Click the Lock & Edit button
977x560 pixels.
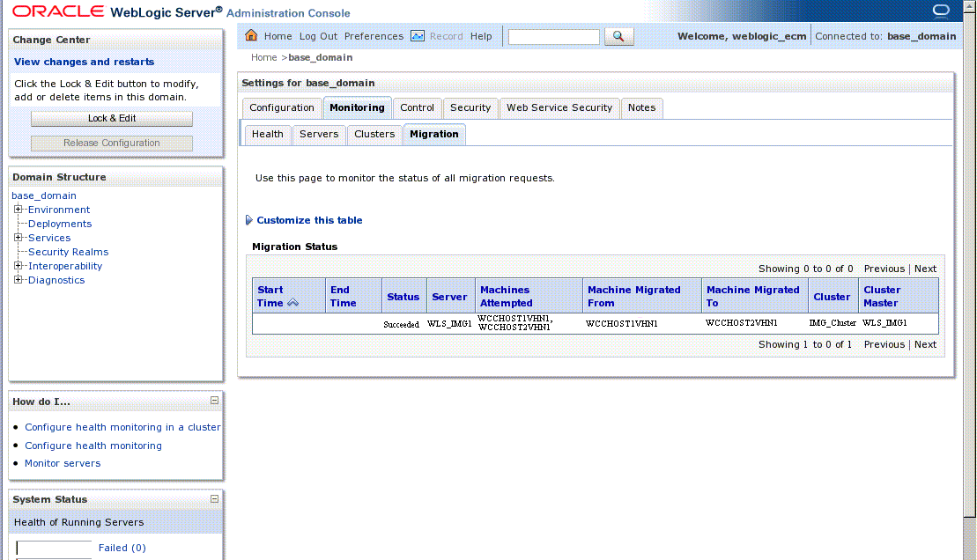[x=112, y=118]
